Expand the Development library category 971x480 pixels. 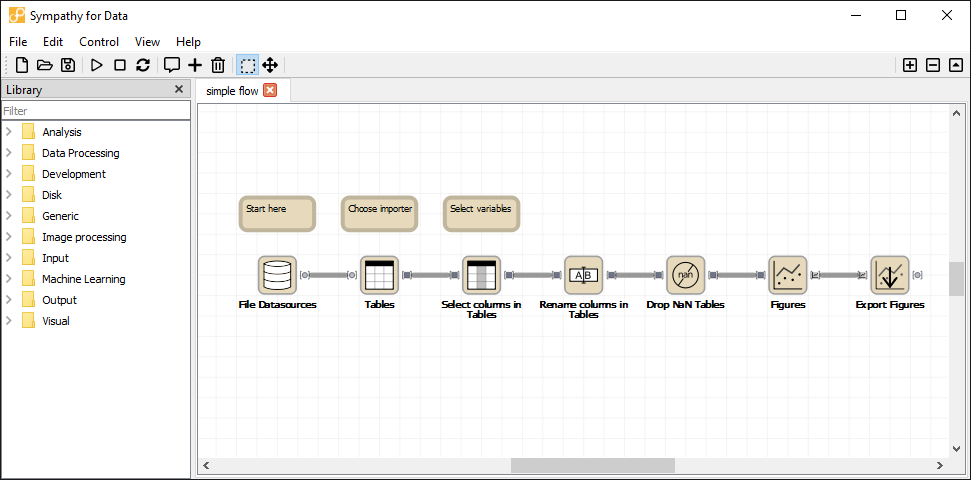9,174
